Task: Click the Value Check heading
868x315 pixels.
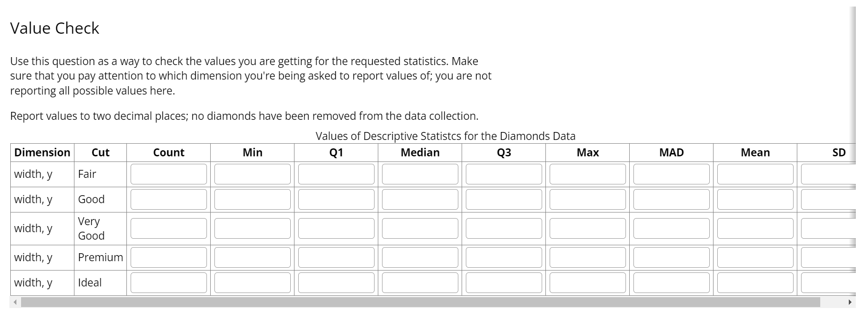Action: click(x=54, y=28)
